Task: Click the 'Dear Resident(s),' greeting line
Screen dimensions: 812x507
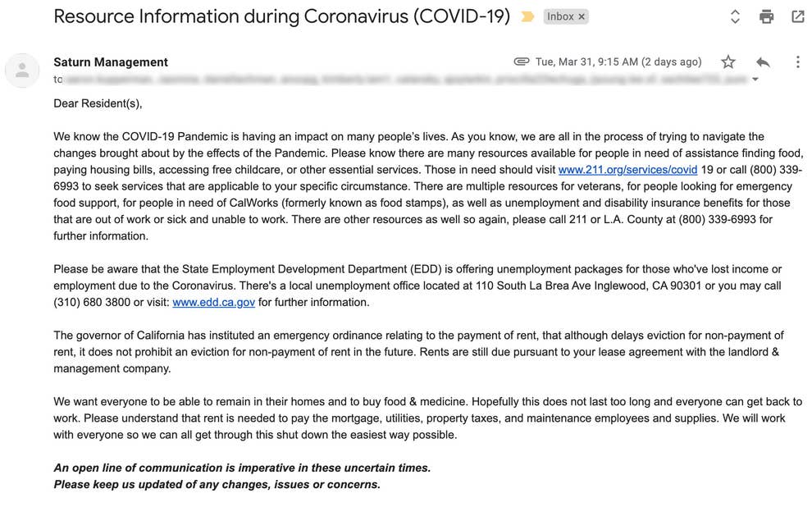Action: [x=98, y=103]
